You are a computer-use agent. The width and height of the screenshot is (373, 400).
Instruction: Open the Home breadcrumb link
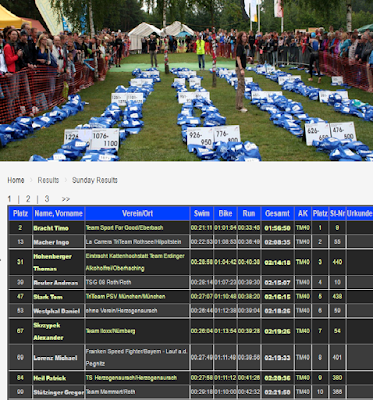tap(16, 180)
